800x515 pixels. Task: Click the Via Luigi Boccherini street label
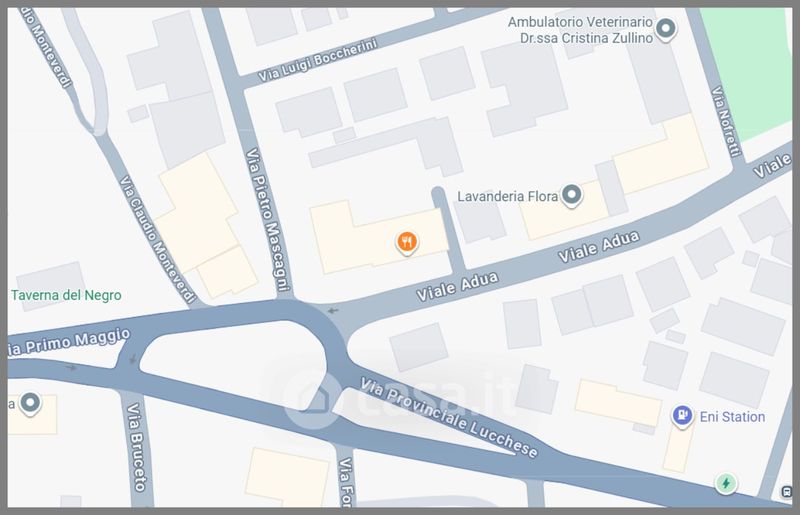317,60
